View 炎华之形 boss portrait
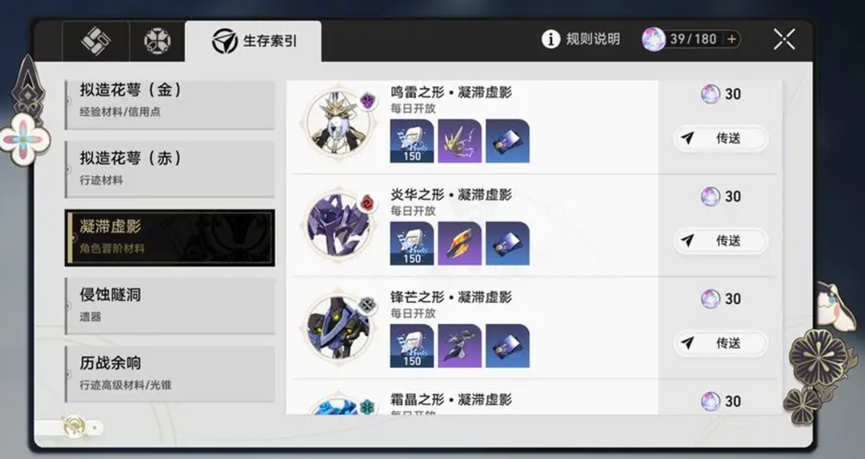865x459 pixels. coord(337,225)
